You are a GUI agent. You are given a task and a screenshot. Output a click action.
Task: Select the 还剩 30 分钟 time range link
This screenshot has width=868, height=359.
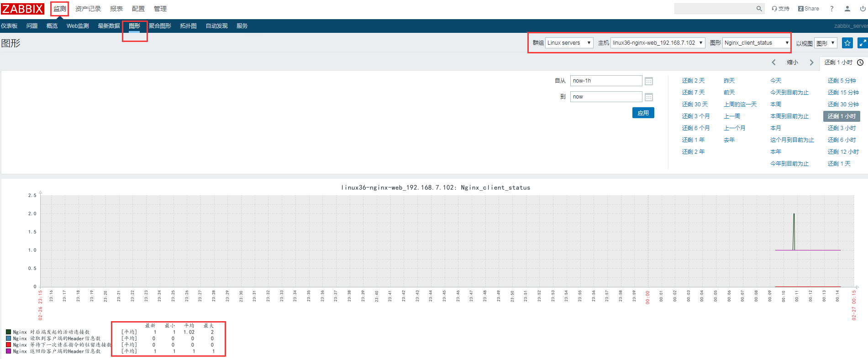pos(843,104)
